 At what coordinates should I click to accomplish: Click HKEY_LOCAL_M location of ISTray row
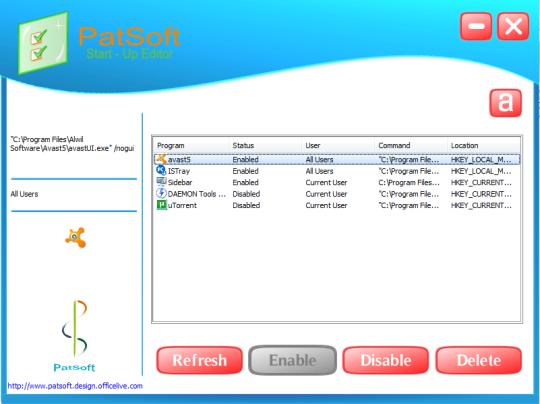tap(481, 171)
